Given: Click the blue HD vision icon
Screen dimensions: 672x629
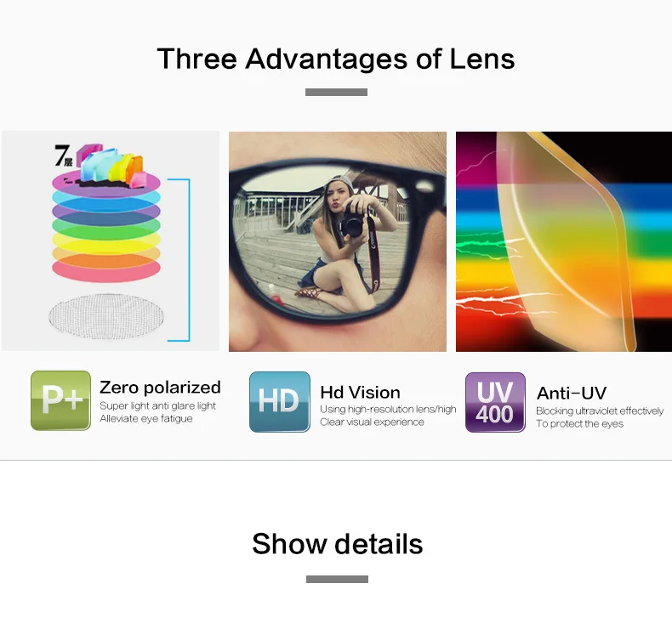Looking at the screenshot, I should point(280,402).
